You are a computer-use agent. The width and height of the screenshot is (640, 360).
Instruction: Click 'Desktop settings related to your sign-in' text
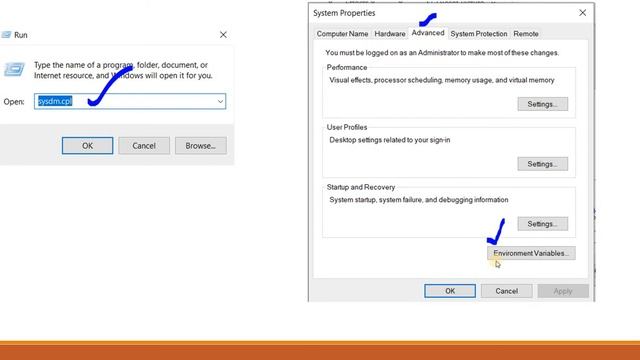(x=390, y=140)
